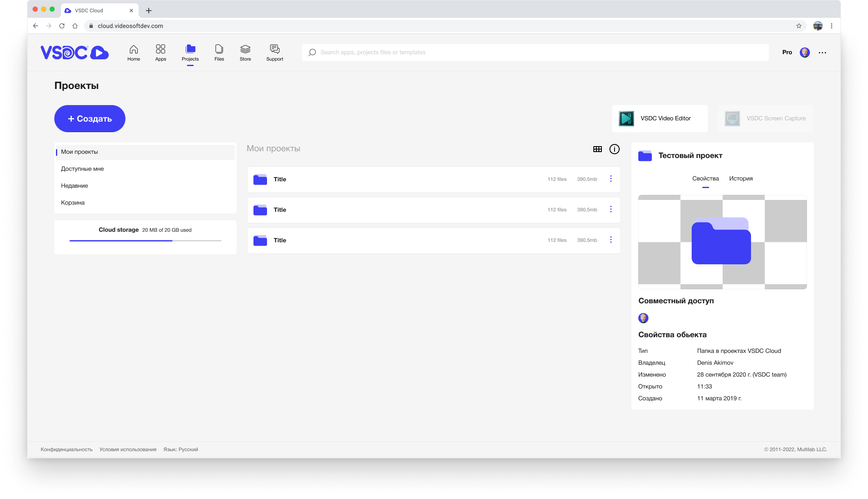Open Support via the chat icon
The width and height of the screenshot is (868, 499).
[x=275, y=49]
